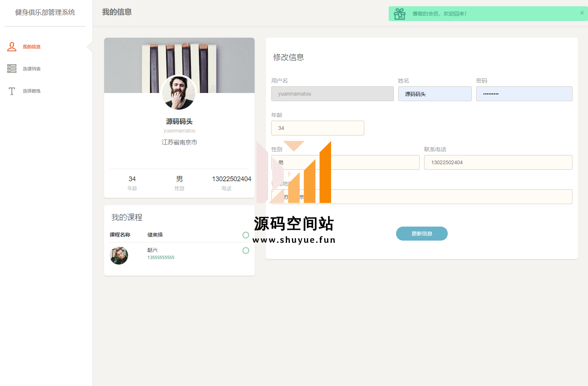Open 选课列表 menu item

pos(32,69)
